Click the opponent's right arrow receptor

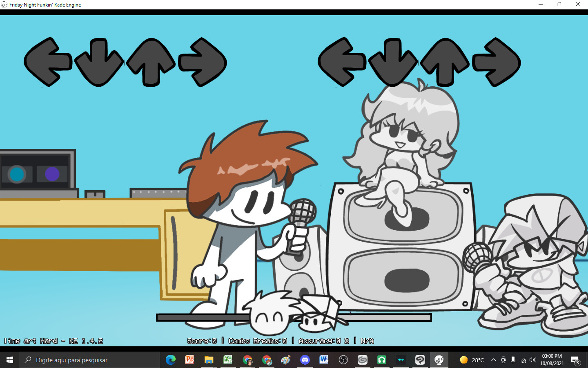203,62
